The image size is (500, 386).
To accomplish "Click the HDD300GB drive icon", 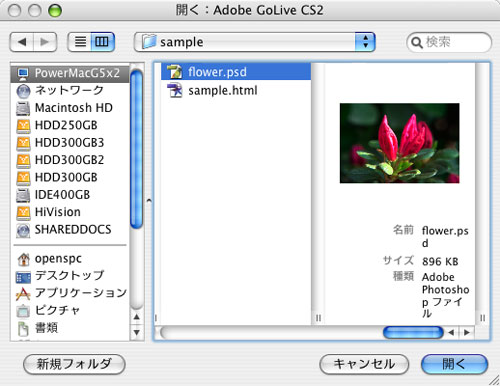I will 23,178.
